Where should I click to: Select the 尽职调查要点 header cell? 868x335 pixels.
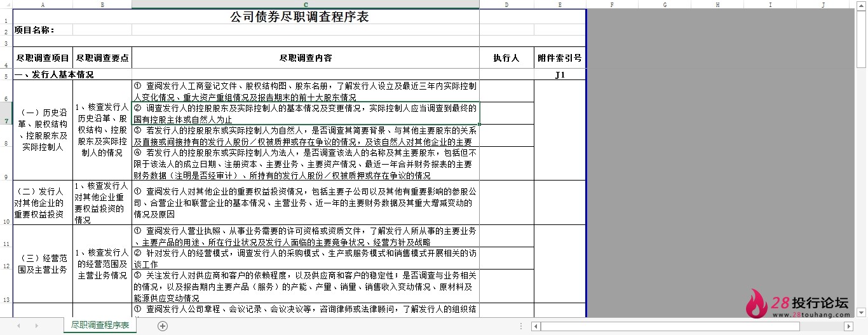point(102,58)
